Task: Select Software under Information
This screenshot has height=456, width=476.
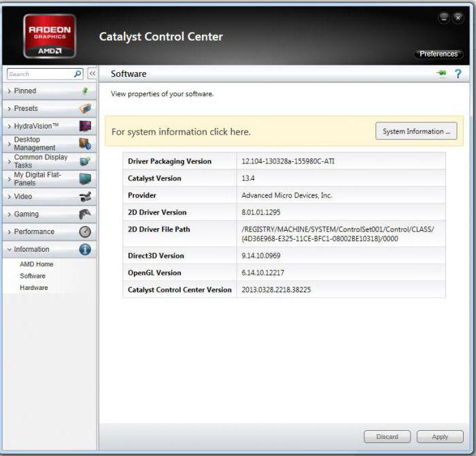Action: (x=33, y=276)
